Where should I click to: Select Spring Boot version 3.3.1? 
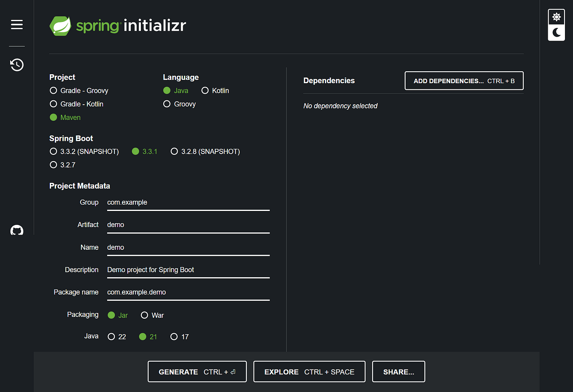[x=145, y=151]
